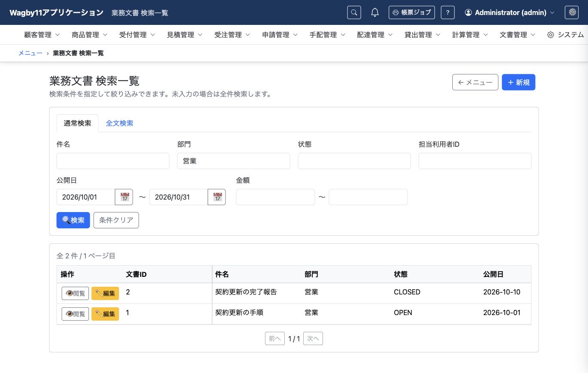Open the 手配管理 menu
588x373 pixels.
click(x=328, y=35)
